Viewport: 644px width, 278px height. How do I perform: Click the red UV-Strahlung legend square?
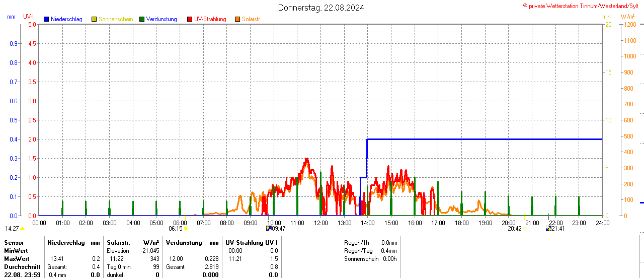click(x=190, y=19)
